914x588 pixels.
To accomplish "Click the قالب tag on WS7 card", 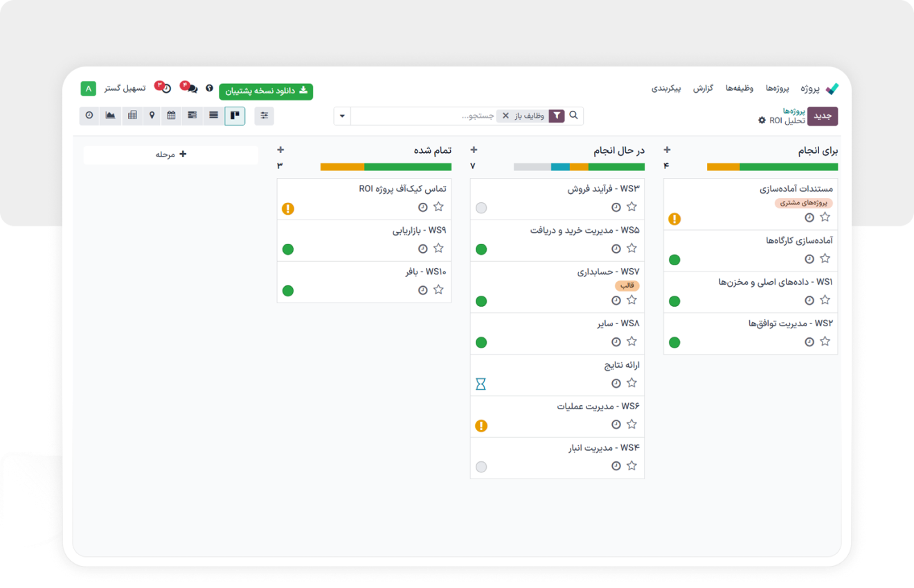I will click(x=627, y=286).
